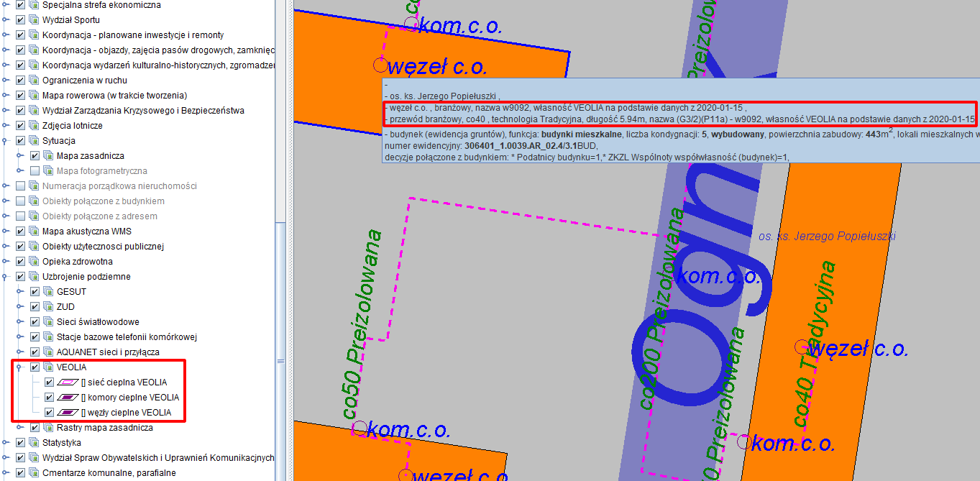
Task: Click the Opieka zdrowotna layer group icon
Action: (x=34, y=262)
